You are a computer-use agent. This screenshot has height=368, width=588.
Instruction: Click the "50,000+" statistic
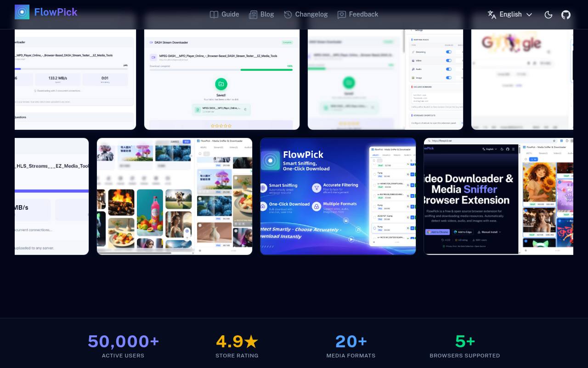[123, 341]
